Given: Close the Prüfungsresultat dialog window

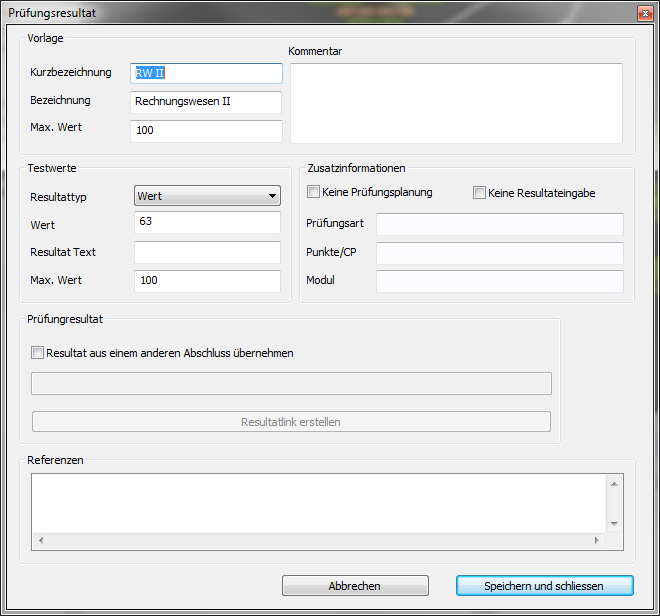Looking at the screenshot, I should [643, 13].
